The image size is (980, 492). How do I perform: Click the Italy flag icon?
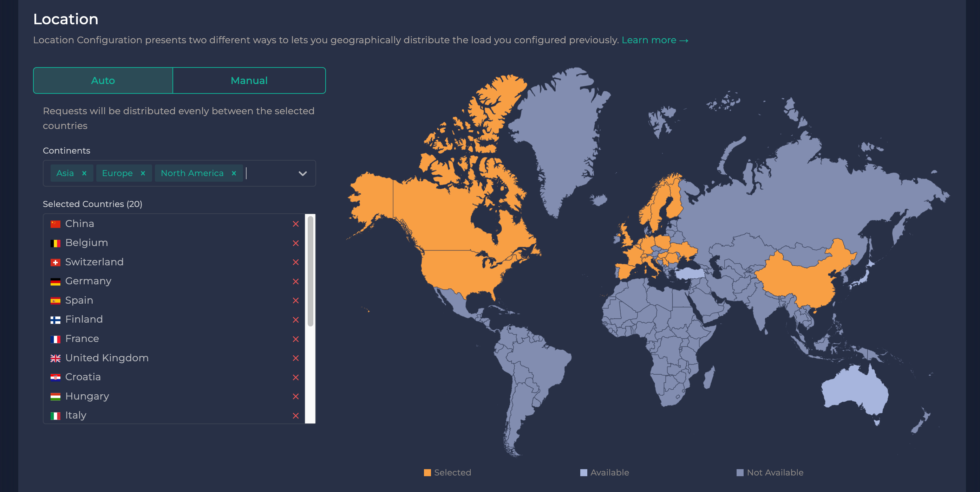(55, 415)
